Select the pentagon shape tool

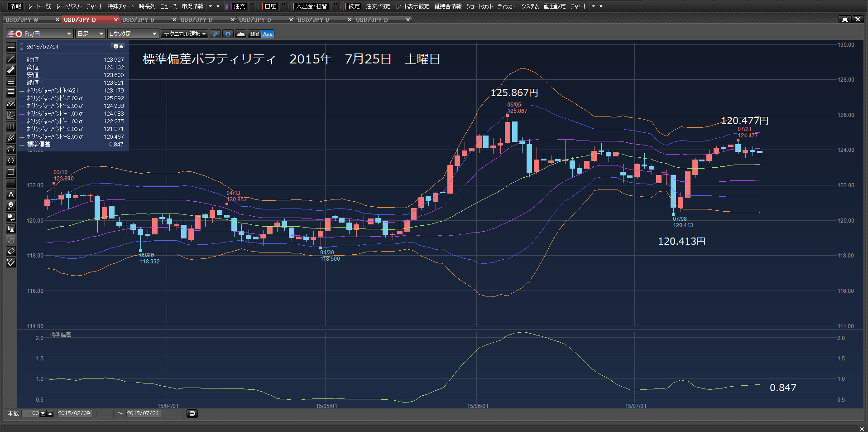click(x=11, y=149)
